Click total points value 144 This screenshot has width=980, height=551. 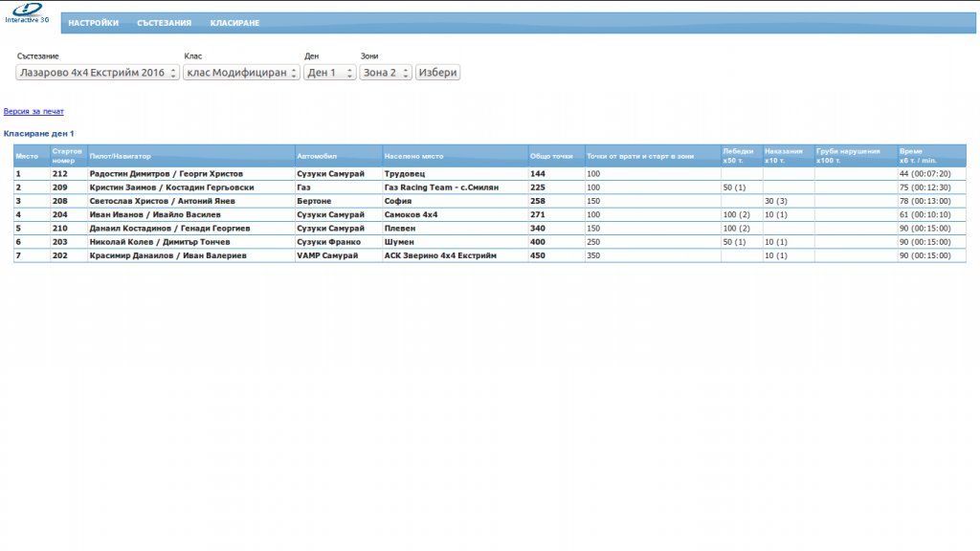coord(538,174)
